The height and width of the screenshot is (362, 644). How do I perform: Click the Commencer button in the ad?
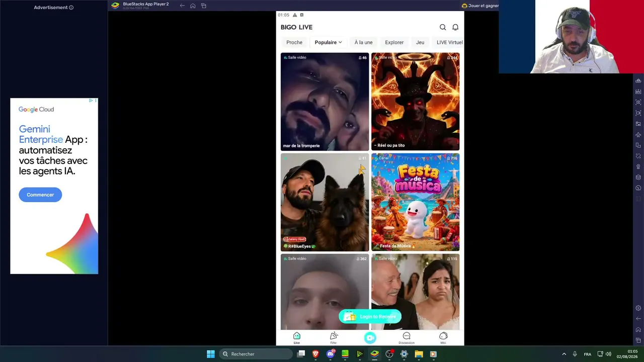click(40, 195)
